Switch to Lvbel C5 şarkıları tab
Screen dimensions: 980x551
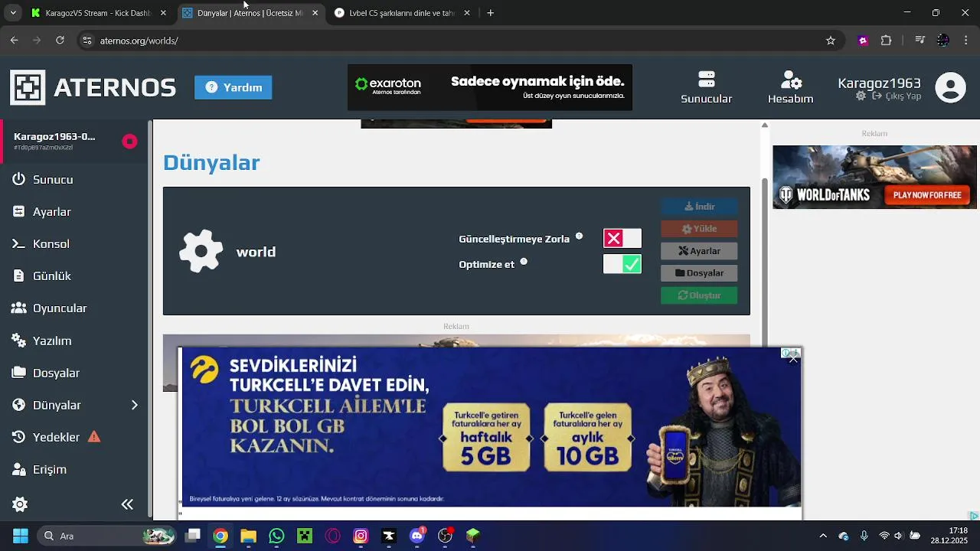pyautogui.click(x=401, y=13)
